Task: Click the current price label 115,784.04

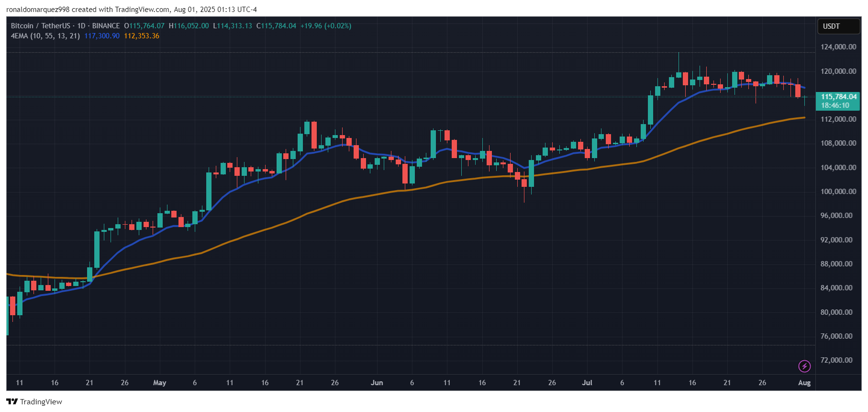Action: [x=838, y=97]
